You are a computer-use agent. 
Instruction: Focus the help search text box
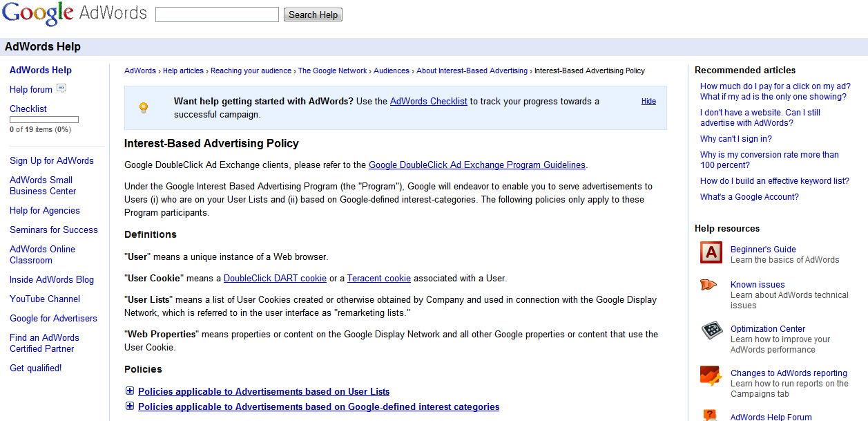(217, 15)
